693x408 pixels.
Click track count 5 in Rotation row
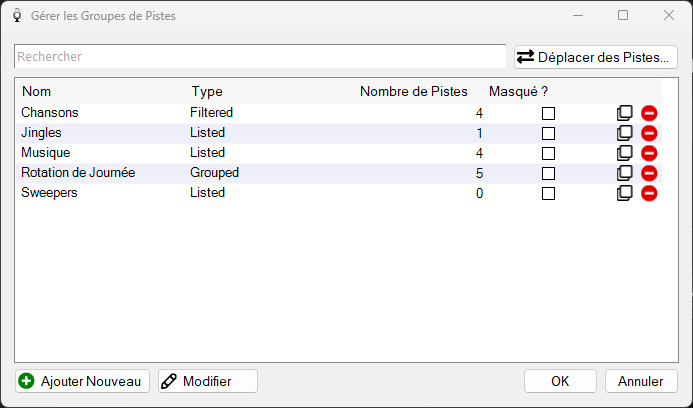coord(480,173)
